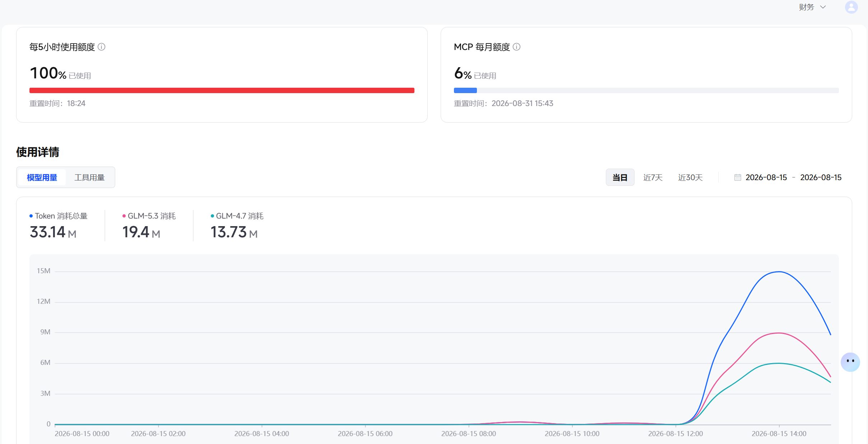Viewport: 868px width, 444px height.
Task: Click the 19.4 M GLM-5.3 value
Action: coord(141,232)
